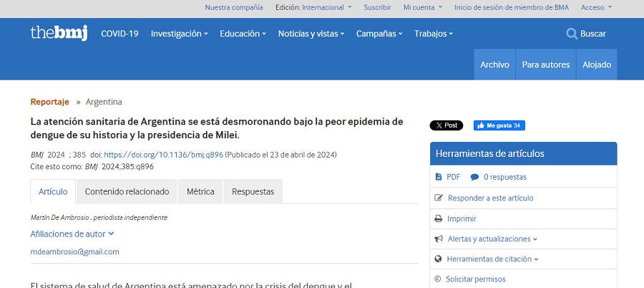Go to the Archivo section
The height and width of the screenshot is (288, 644).
coord(494,64)
